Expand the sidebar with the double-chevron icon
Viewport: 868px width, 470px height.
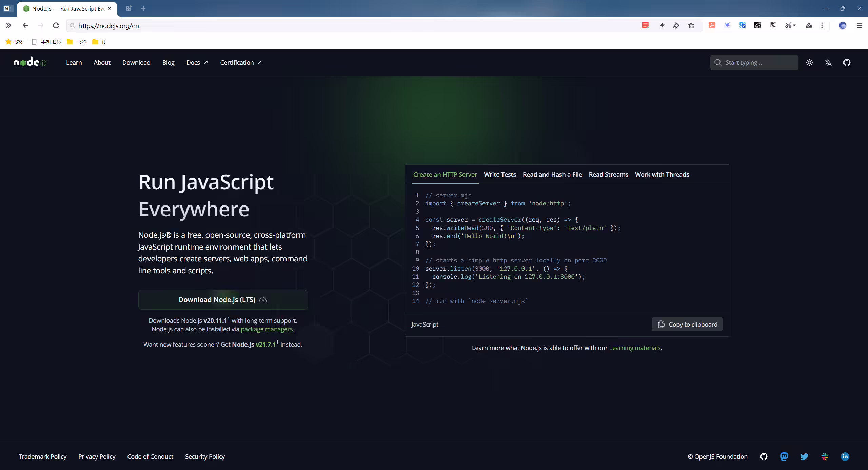tap(8, 25)
